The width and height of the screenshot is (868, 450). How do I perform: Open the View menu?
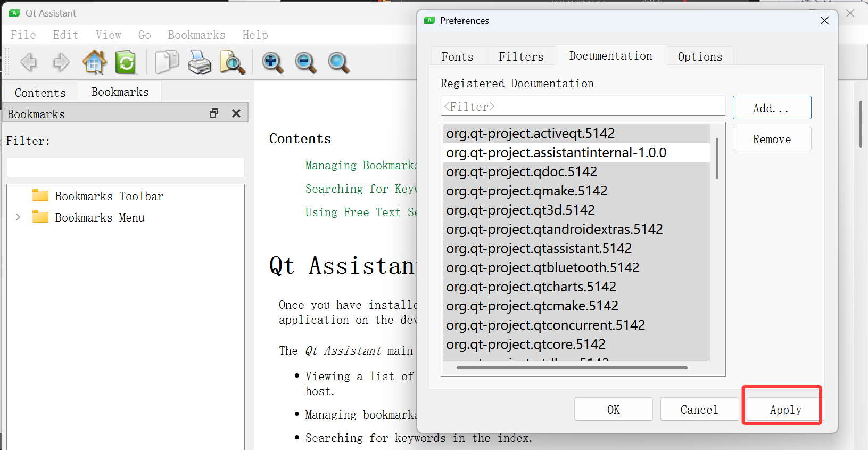(x=109, y=35)
